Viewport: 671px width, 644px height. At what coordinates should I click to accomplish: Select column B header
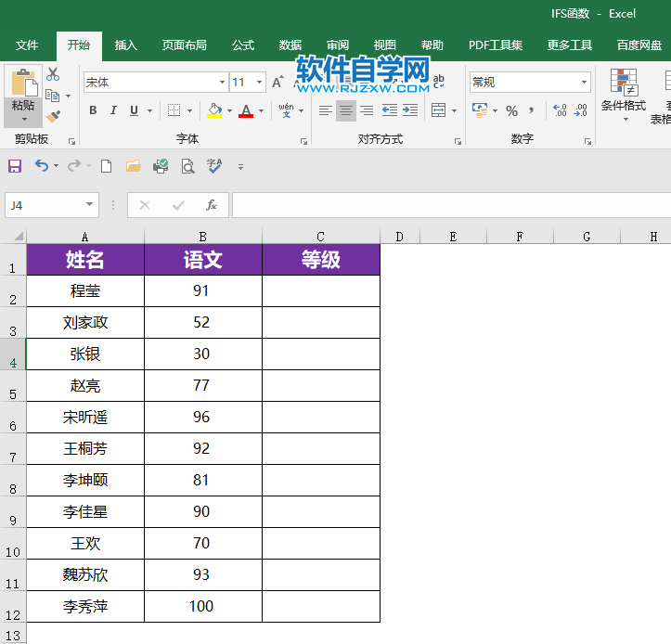point(203,237)
